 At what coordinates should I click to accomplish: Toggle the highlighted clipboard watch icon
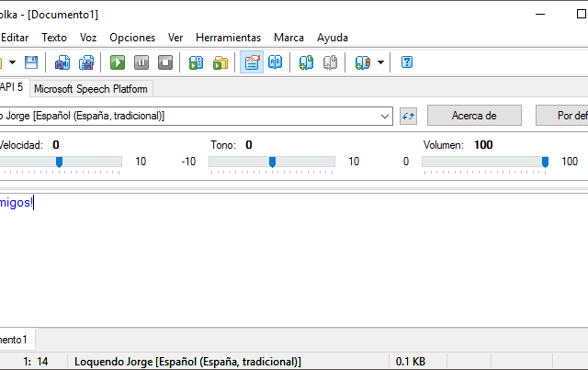tap(252, 62)
